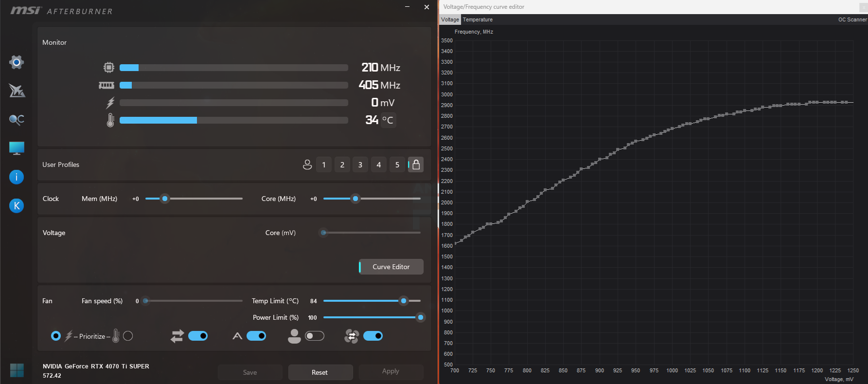Select user profile 5
The image size is (868, 384).
pos(397,165)
